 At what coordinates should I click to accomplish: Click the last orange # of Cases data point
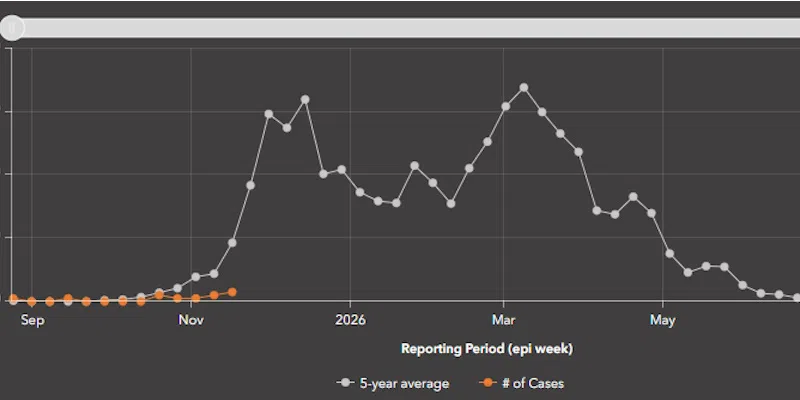pos(232,292)
